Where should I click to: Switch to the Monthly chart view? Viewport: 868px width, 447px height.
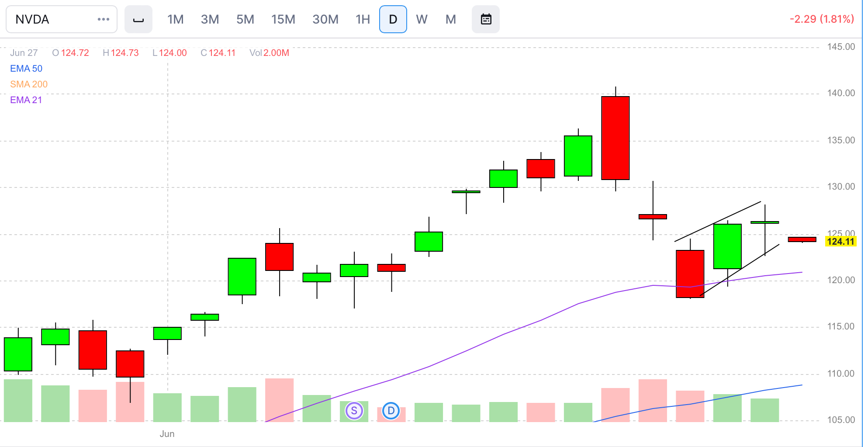click(x=450, y=19)
